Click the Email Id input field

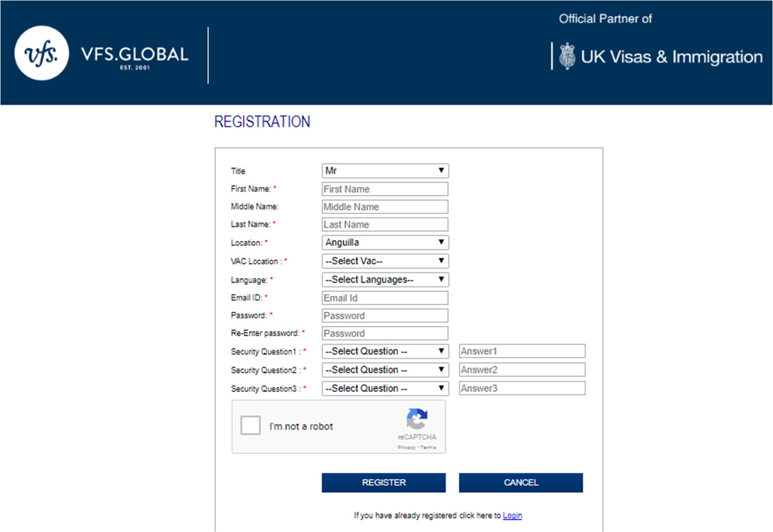(x=384, y=297)
